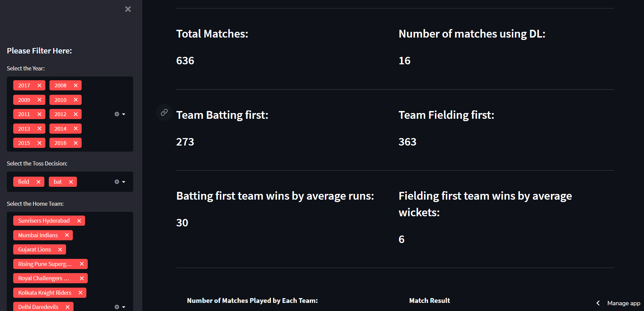Remove Delhi Daredevils filter chip
The height and width of the screenshot is (311, 644).
68,307
